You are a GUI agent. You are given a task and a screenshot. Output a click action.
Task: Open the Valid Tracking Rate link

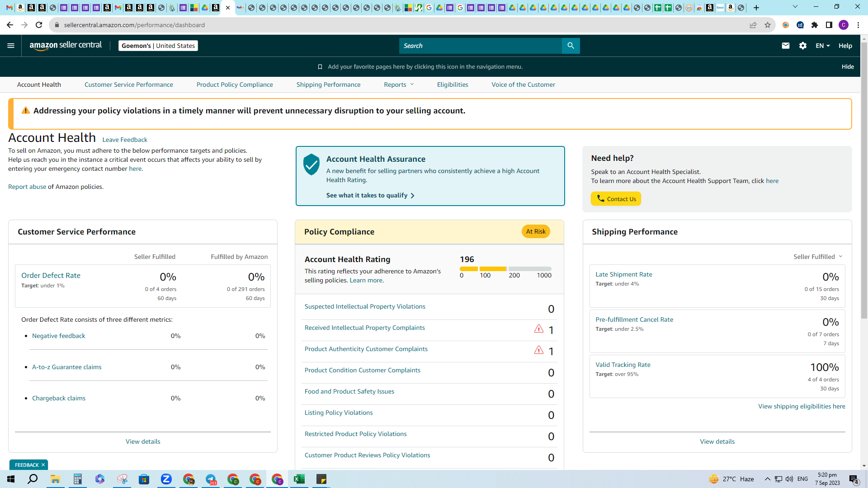pyautogui.click(x=623, y=365)
